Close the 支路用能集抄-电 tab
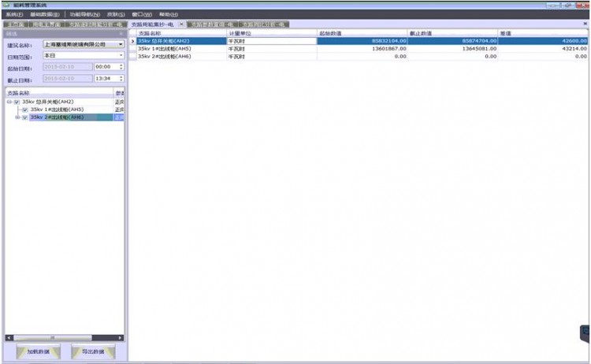591x364 pixels. point(181,24)
